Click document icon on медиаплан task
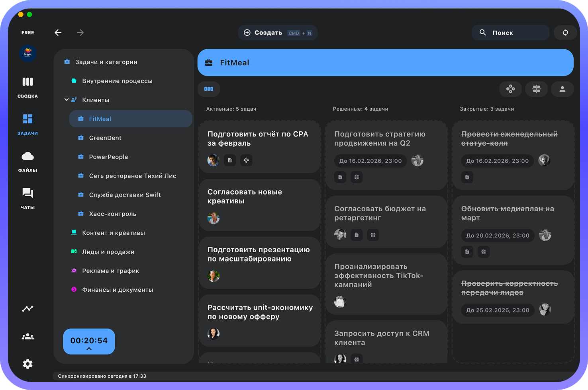This screenshot has height=390, width=588. [x=467, y=252]
